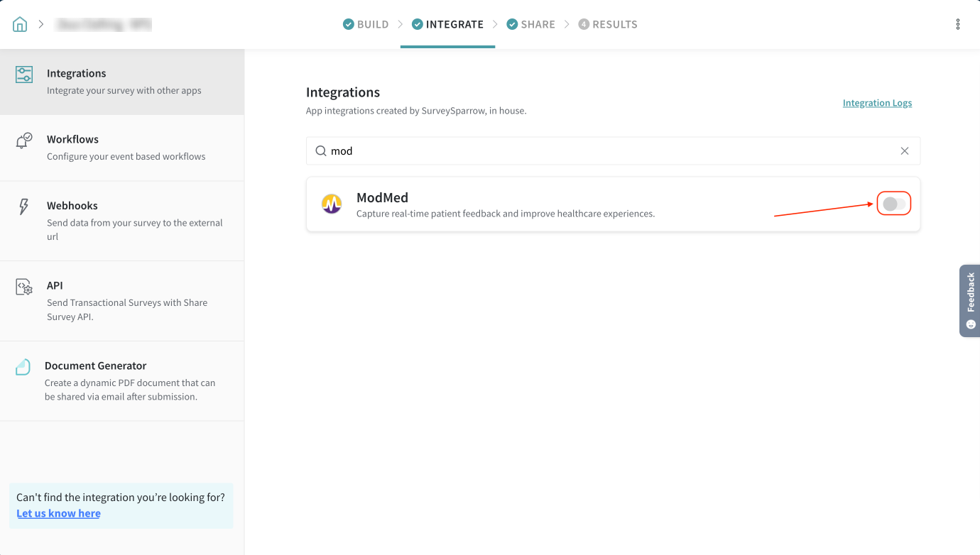Select the INTEGRATE step tab

(447, 24)
